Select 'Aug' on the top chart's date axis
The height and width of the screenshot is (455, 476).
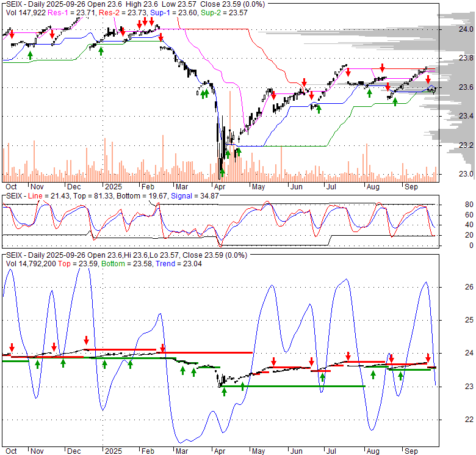(x=373, y=186)
